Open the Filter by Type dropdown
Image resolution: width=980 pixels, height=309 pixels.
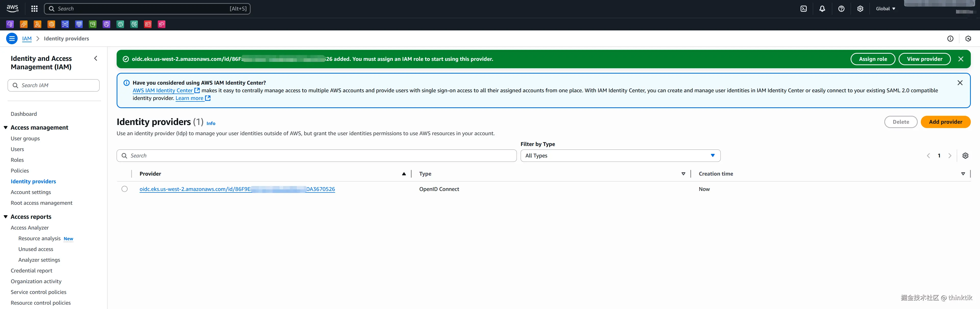[620, 155]
